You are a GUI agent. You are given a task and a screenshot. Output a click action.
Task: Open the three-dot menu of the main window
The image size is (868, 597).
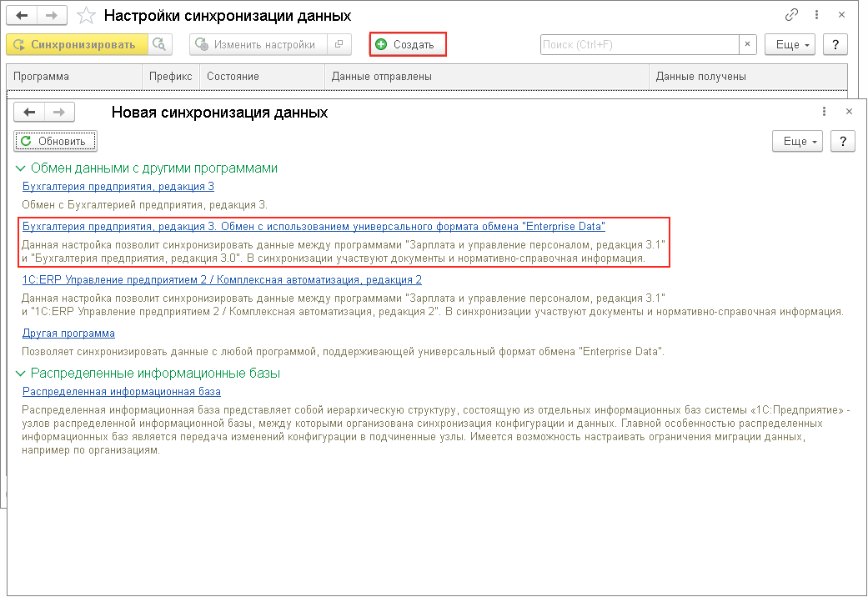pyautogui.click(x=820, y=16)
